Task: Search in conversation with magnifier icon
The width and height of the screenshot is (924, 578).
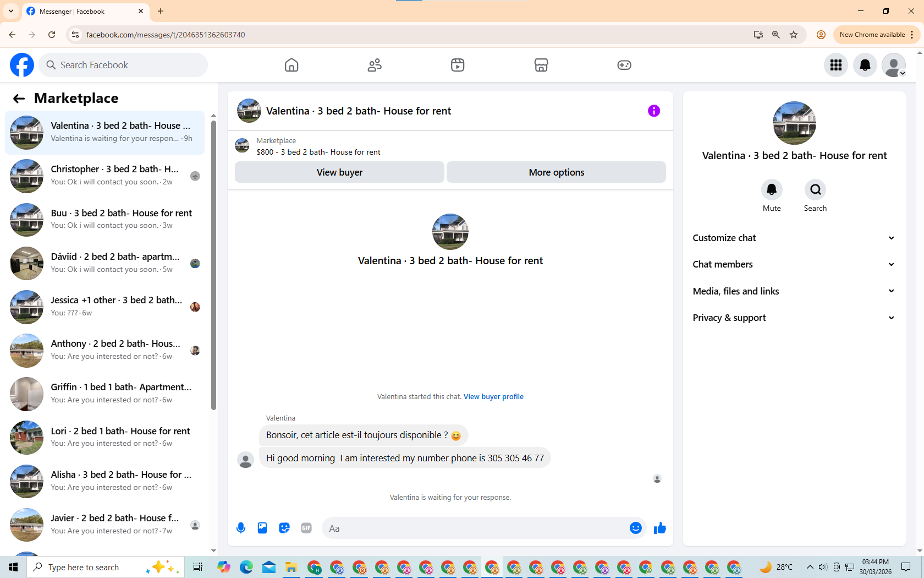Action: point(815,189)
